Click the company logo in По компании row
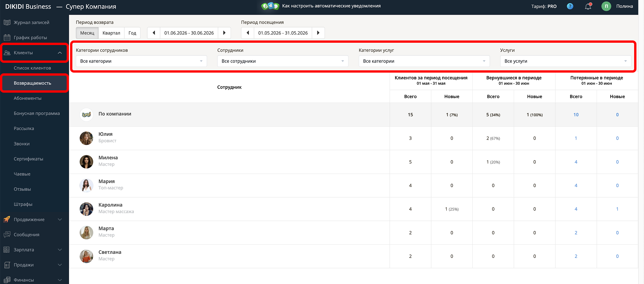Screen dimensions: 644x284 [86, 115]
